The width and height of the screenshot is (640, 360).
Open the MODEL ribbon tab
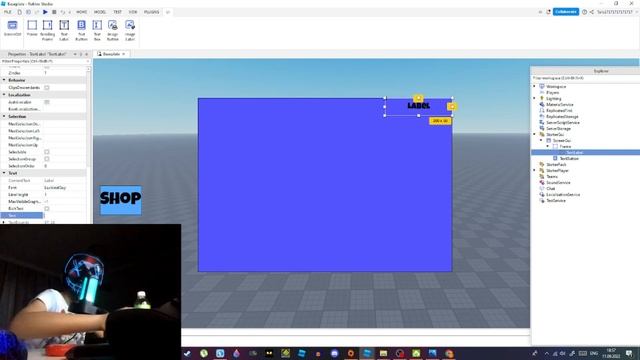point(100,12)
